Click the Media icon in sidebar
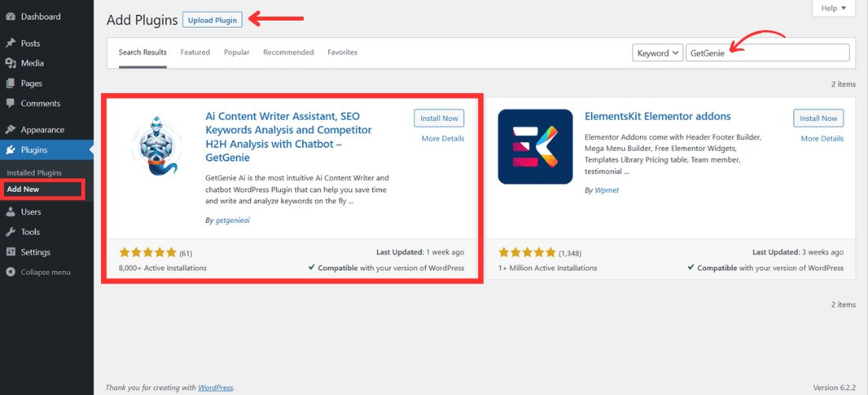Viewport: 868px width, 395px height. pyautogui.click(x=10, y=63)
